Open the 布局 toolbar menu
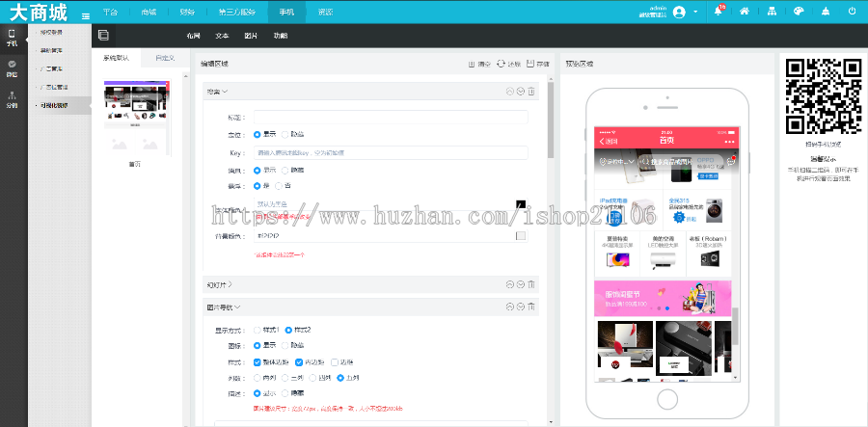Screen dimensions: 868x427 tap(193, 36)
